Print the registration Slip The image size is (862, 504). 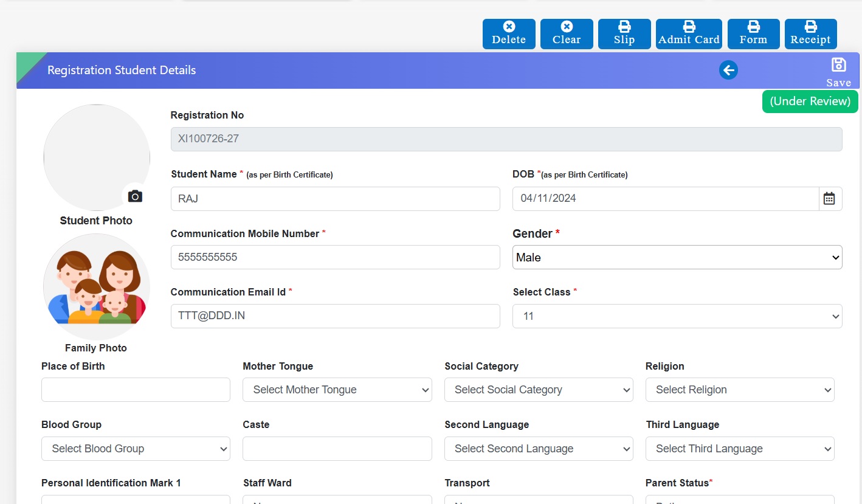tap(624, 33)
